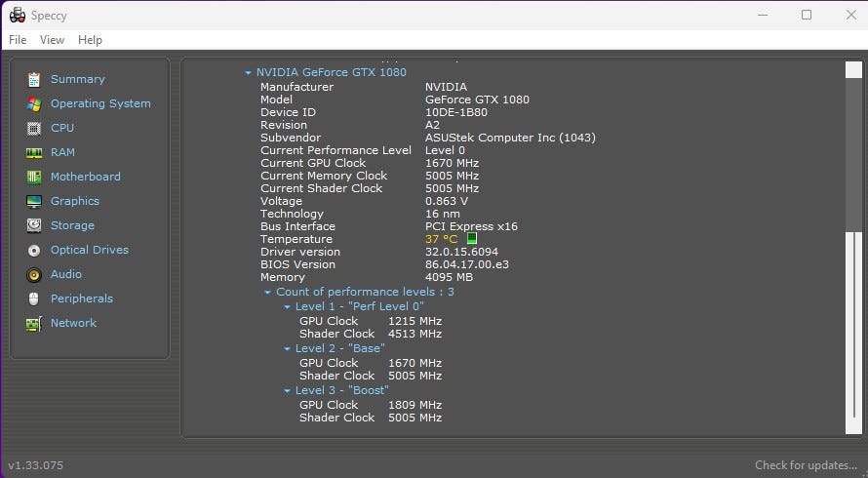Click the version v1.33.075 text
Screen dimensions: 868x478
pos(35,465)
